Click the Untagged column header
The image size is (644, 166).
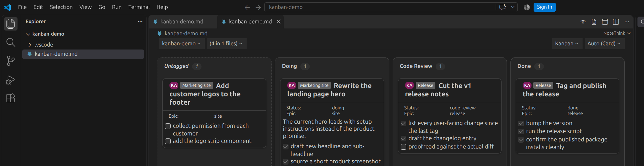(176, 66)
